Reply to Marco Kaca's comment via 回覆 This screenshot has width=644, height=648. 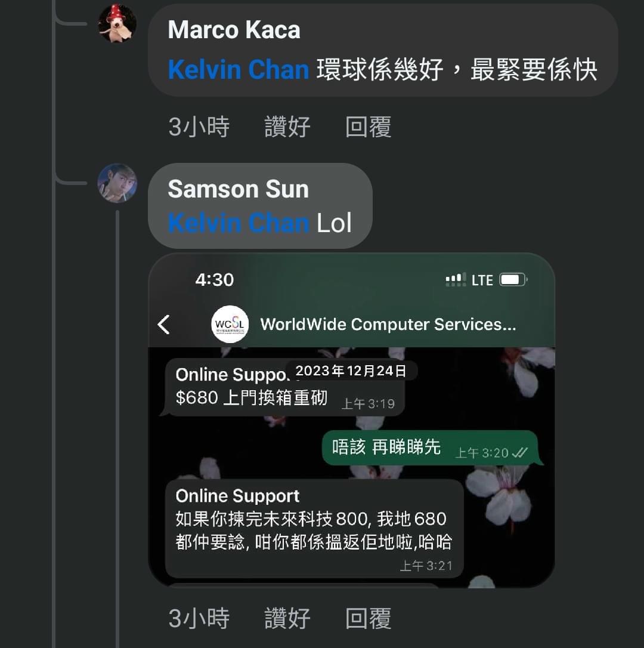coord(368,127)
